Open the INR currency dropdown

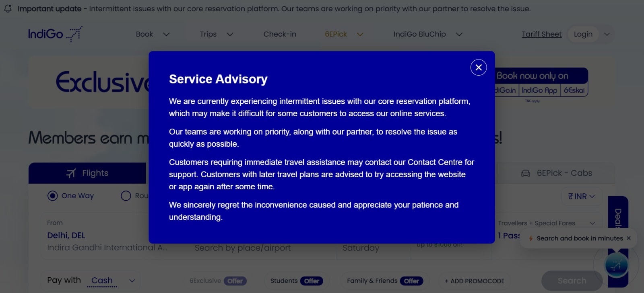(x=582, y=197)
